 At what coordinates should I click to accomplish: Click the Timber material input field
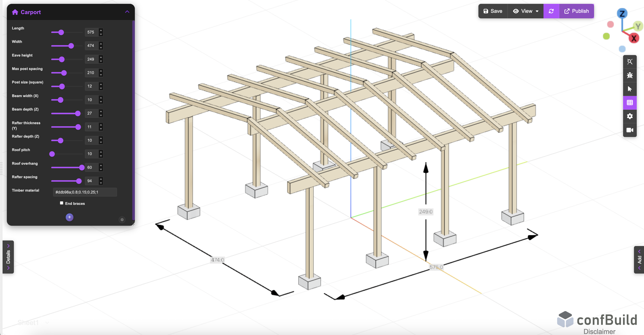85,192
